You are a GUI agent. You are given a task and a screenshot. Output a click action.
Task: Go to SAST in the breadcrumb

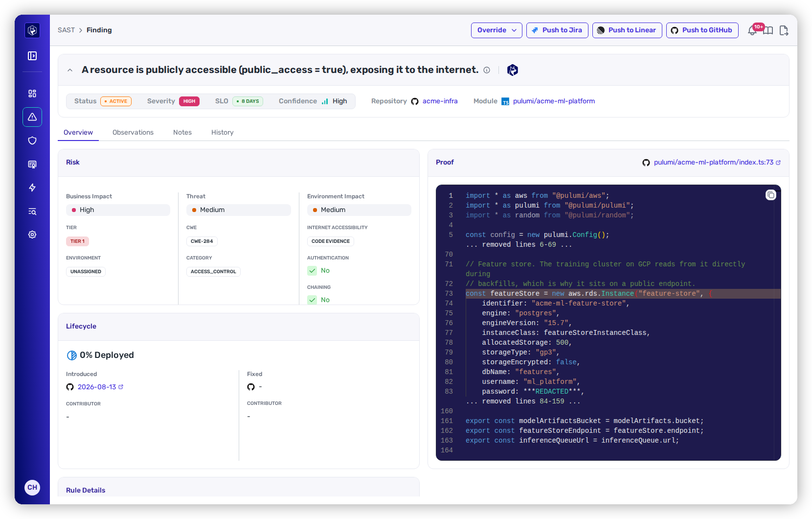pyautogui.click(x=66, y=30)
